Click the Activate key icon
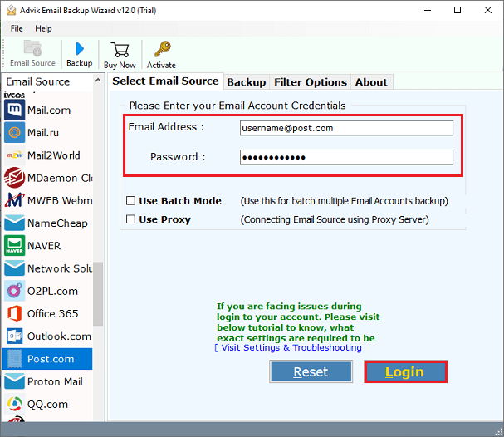This screenshot has height=437, width=504. [162, 49]
